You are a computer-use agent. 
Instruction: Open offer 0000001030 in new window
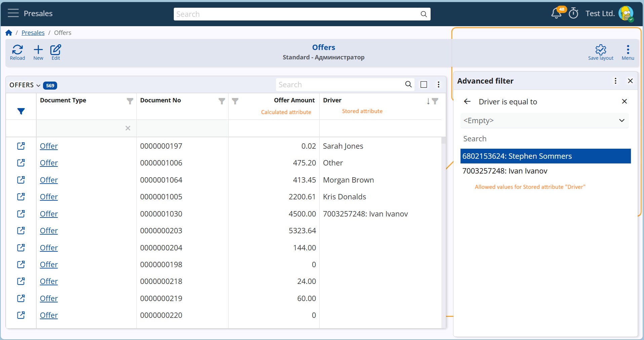21,214
